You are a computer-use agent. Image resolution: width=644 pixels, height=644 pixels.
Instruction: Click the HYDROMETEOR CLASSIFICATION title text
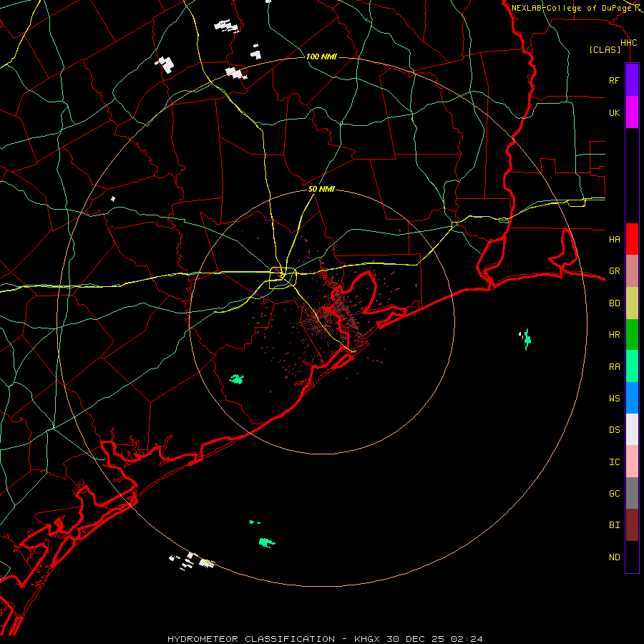point(251,639)
